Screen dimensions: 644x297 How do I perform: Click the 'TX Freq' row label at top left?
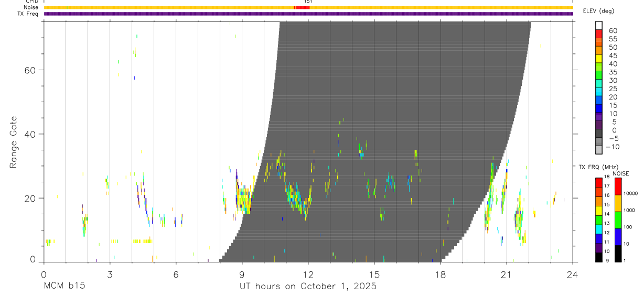tap(28, 14)
